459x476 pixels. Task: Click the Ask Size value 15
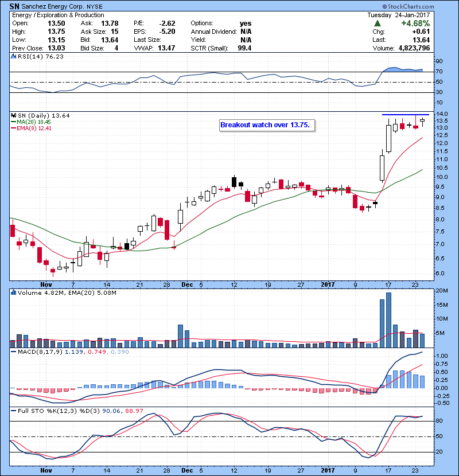(x=115, y=32)
